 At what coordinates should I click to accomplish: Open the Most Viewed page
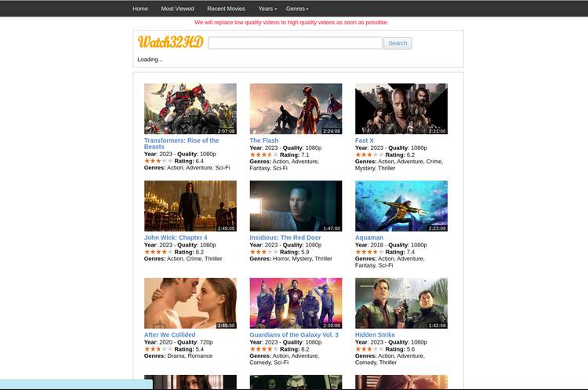177,9
